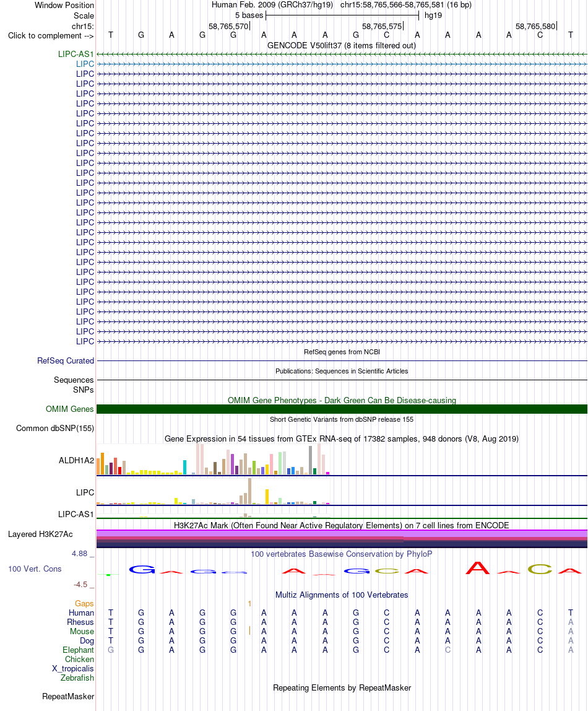Click the '5 bases' scale bar
The width and height of the screenshot is (588, 711).
click(342, 15)
